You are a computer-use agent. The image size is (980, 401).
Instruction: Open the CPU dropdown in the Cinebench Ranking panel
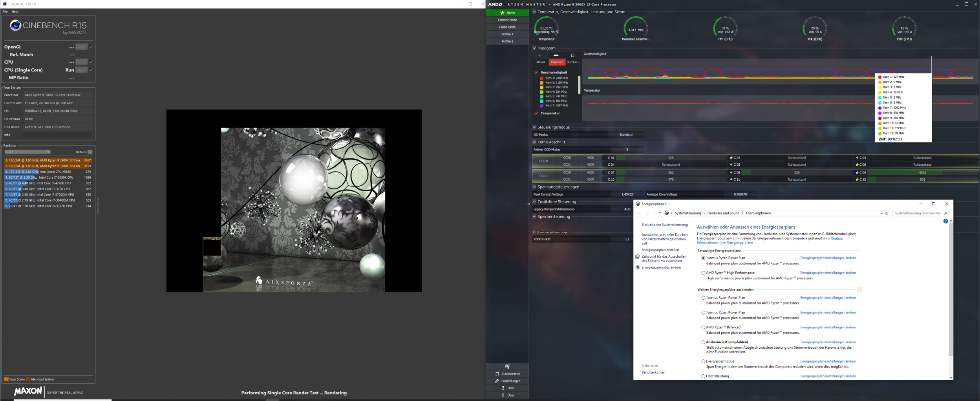27,152
